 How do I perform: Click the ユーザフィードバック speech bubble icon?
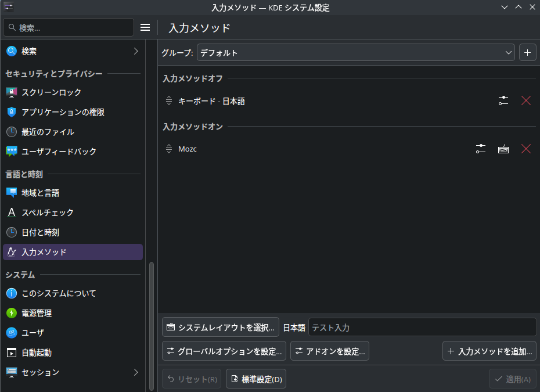tap(10, 152)
